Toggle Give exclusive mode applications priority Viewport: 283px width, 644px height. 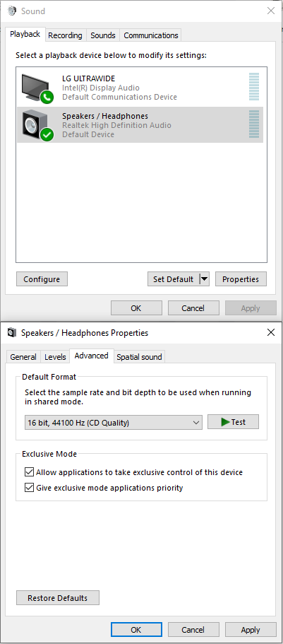(x=29, y=488)
